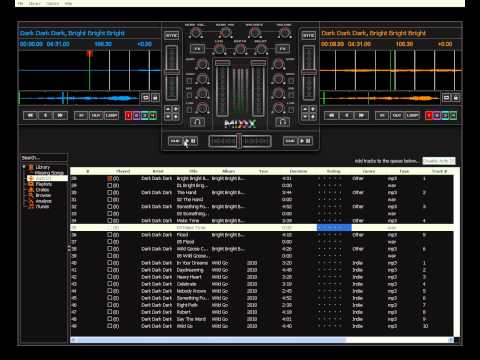480x360 pixels.
Task: Set loop IN point on right deck
Action: [x=382, y=115]
